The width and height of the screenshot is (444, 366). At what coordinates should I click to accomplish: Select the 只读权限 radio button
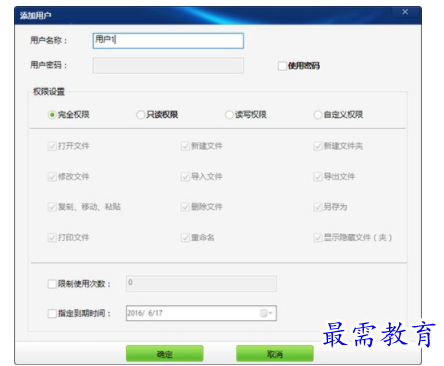tap(140, 115)
